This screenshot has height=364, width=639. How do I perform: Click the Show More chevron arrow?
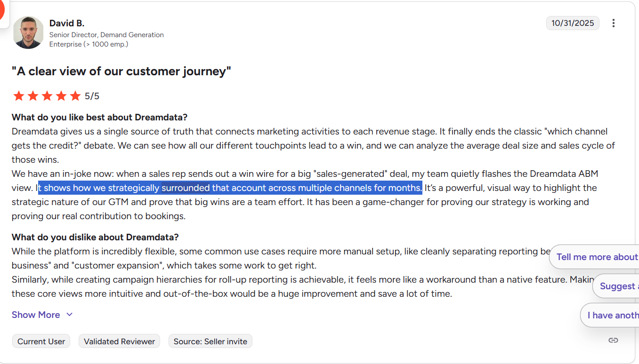[69, 315]
